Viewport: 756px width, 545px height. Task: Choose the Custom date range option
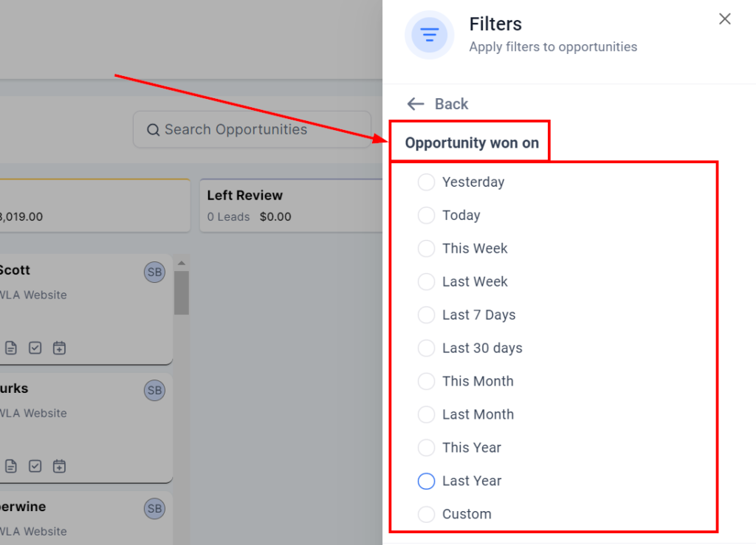pos(426,515)
